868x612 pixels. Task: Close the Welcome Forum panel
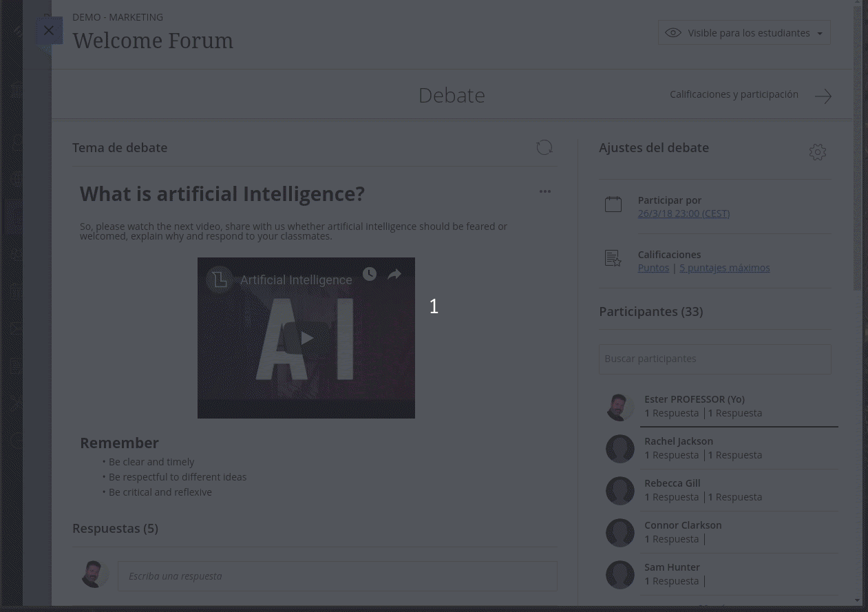click(x=48, y=30)
